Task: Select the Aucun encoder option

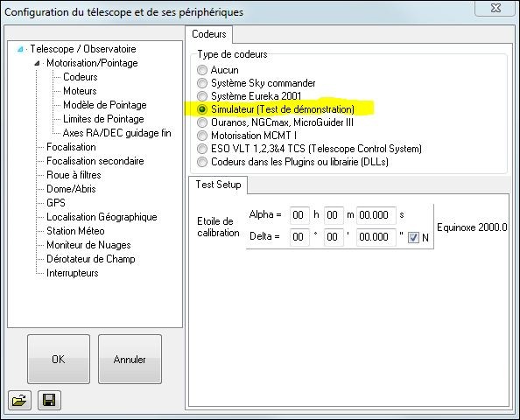Action: tap(202, 70)
